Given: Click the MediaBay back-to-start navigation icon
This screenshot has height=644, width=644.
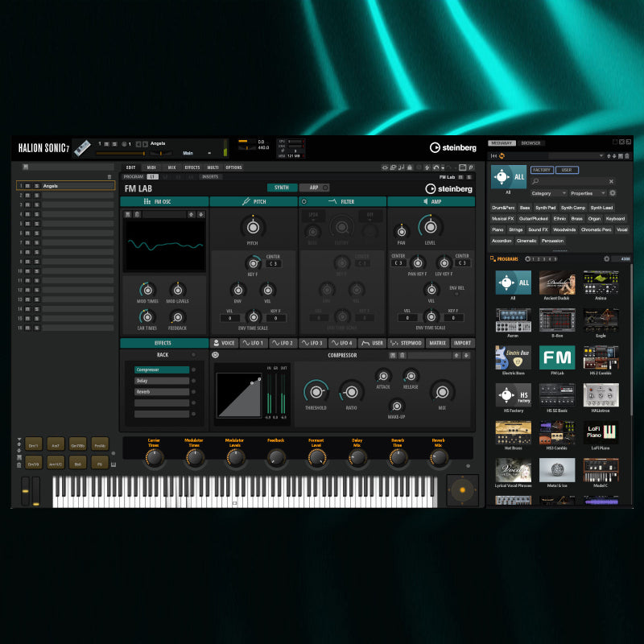Looking at the screenshot, I should [x=493, y=156].
